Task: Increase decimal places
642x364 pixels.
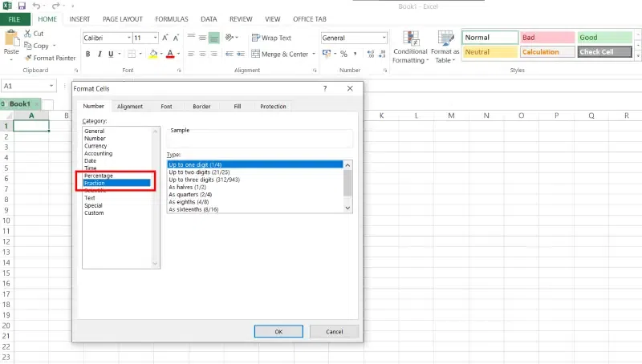Action: (x=371, y=54)
